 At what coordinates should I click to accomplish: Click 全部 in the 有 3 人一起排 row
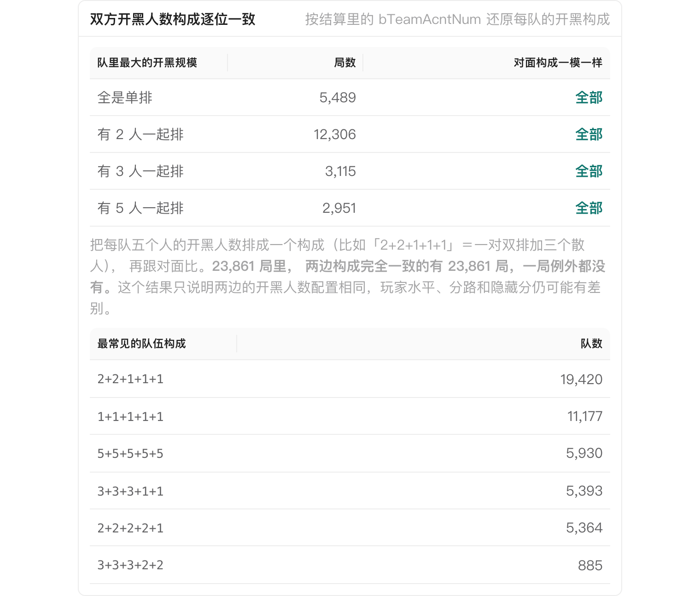pyautogui.click(x=589, y=171)
